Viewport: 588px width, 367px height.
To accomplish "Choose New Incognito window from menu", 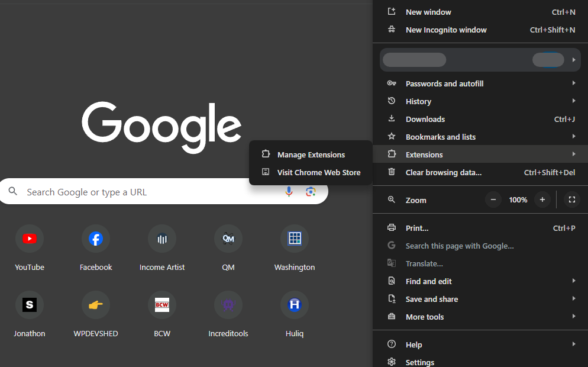I will click(x=480, y=30).
